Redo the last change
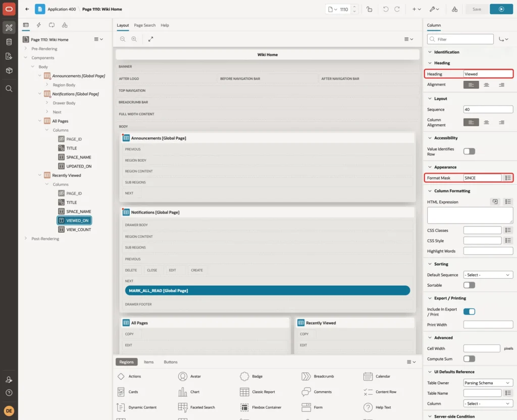Image resolution: width=517 pixels, height=420 pixels. (397, 9)
